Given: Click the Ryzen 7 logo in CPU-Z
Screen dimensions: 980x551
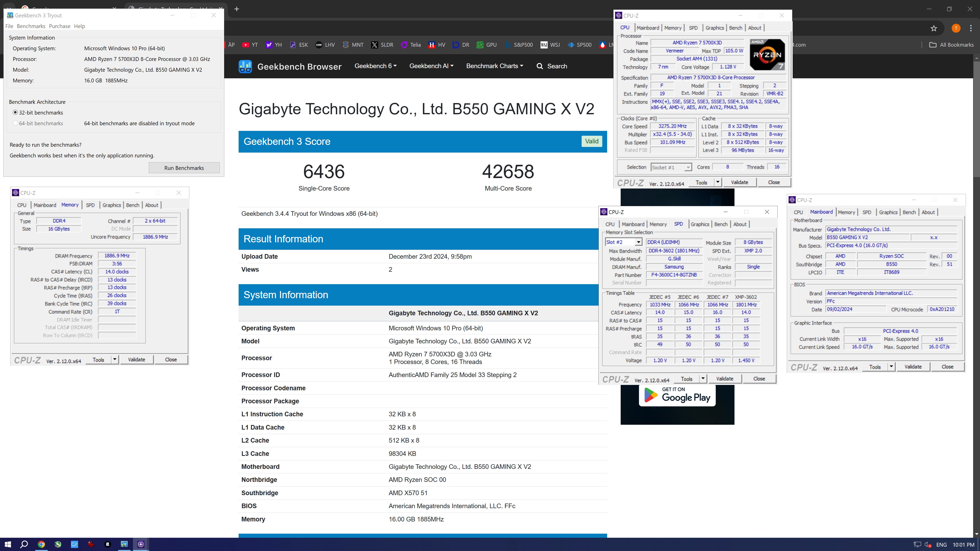Looking at the screenshot, I should click(767, 54).
